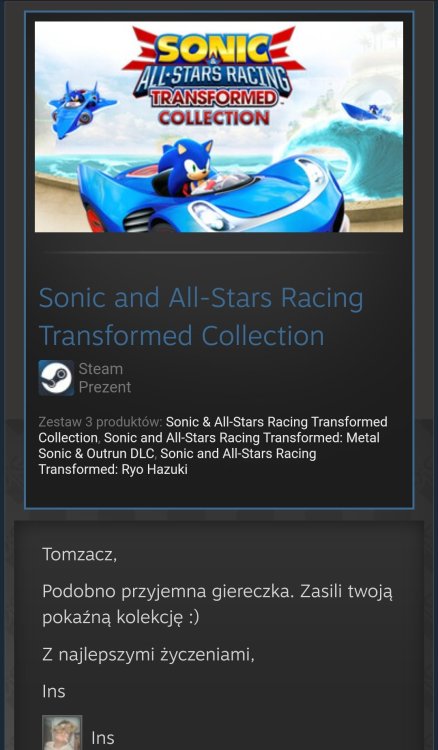This screenshot has height=750, width=438.
Task: Click the Zestaw 3 produktów text
Action: click(x=100, y=422)
